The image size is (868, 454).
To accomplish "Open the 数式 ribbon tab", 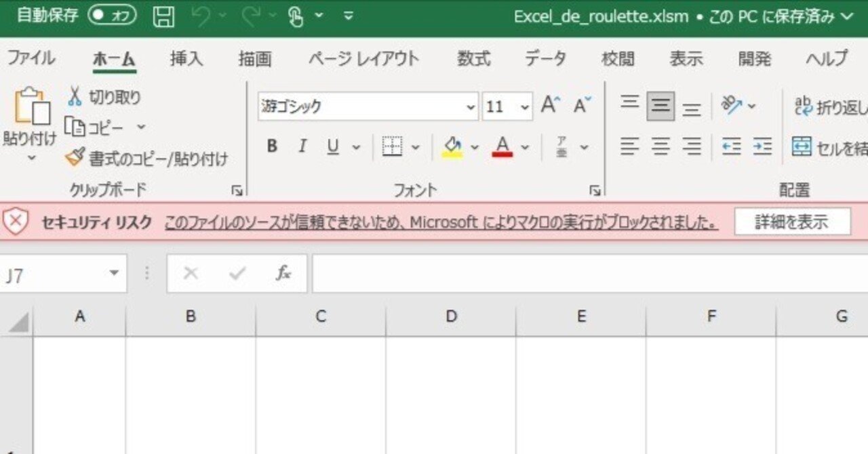I will coord(473,59).
